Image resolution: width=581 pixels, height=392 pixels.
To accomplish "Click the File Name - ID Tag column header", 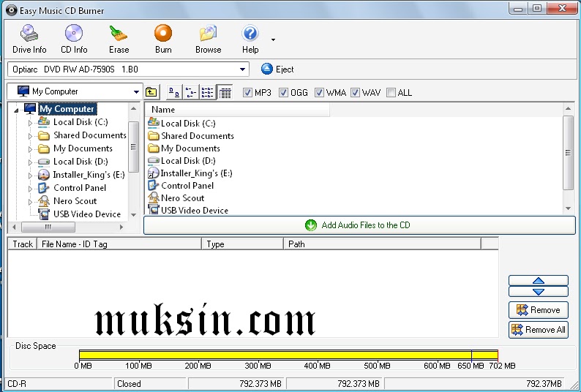I will click(x=119, y=244).
